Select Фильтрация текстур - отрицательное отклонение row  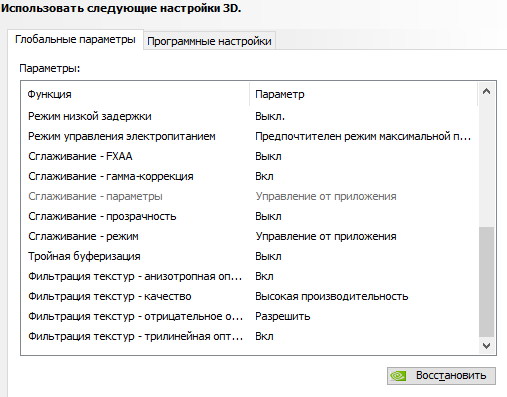249,316
